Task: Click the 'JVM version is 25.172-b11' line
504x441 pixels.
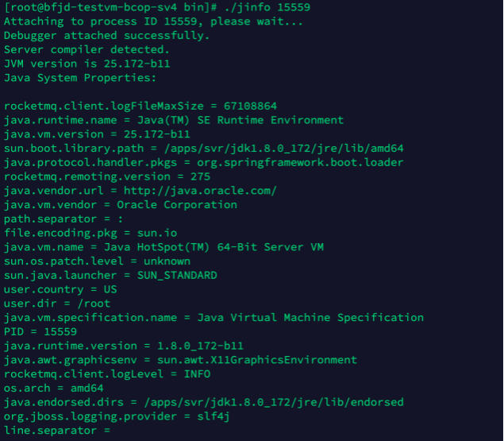Action: pos(87,64)
